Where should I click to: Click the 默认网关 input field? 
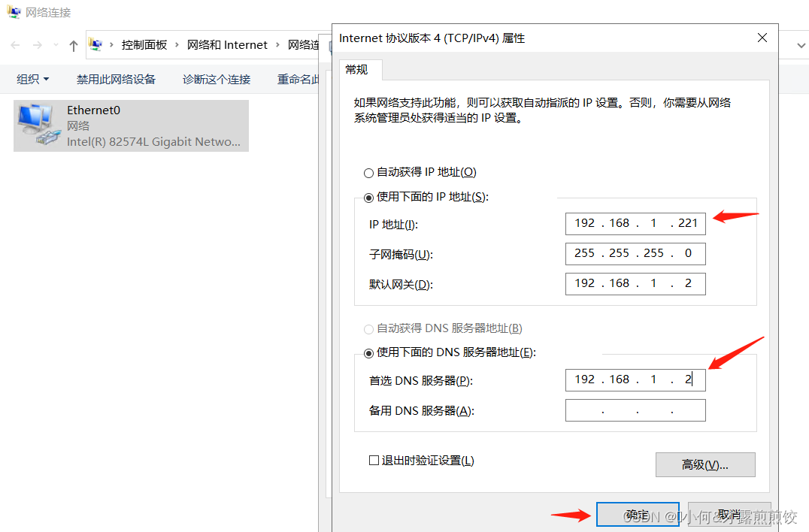pyautogui.click(x=635, y=283)
